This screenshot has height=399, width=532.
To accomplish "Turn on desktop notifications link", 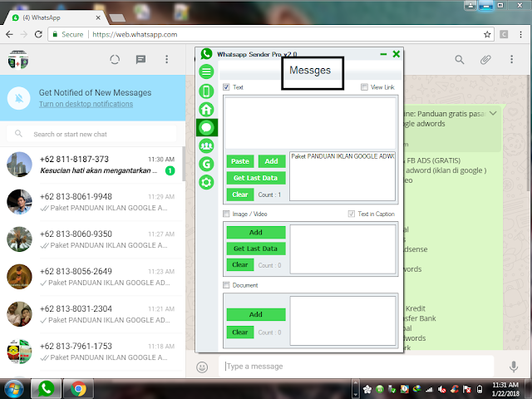I will pyautogui.click(x=86, y=104).
